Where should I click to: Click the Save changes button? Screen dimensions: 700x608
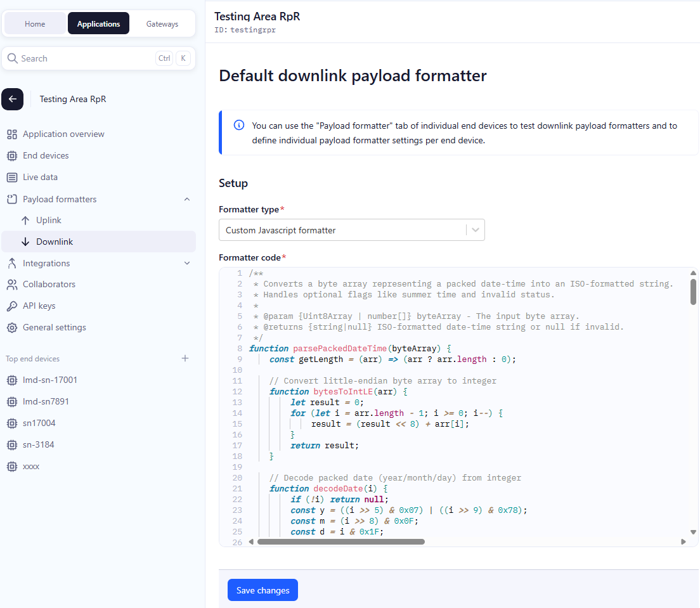[262, 590]
